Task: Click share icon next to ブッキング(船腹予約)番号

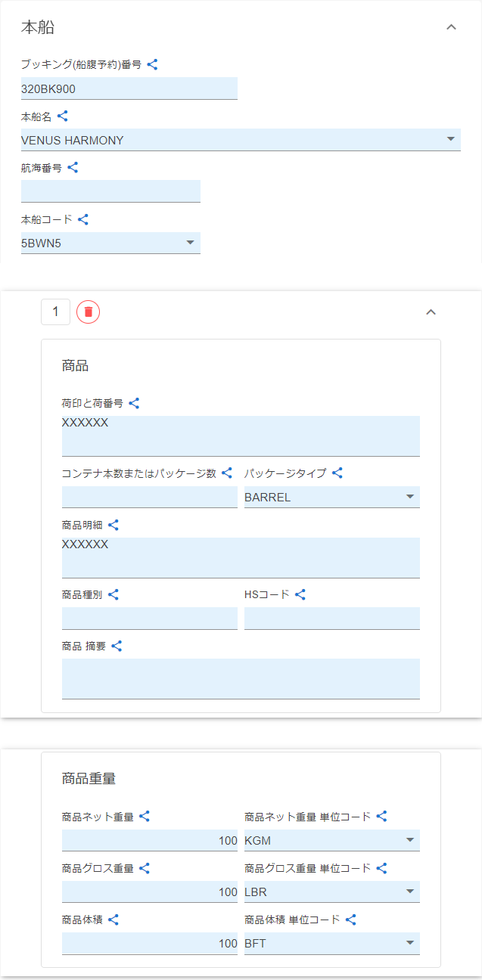Action: coord(152,65)
